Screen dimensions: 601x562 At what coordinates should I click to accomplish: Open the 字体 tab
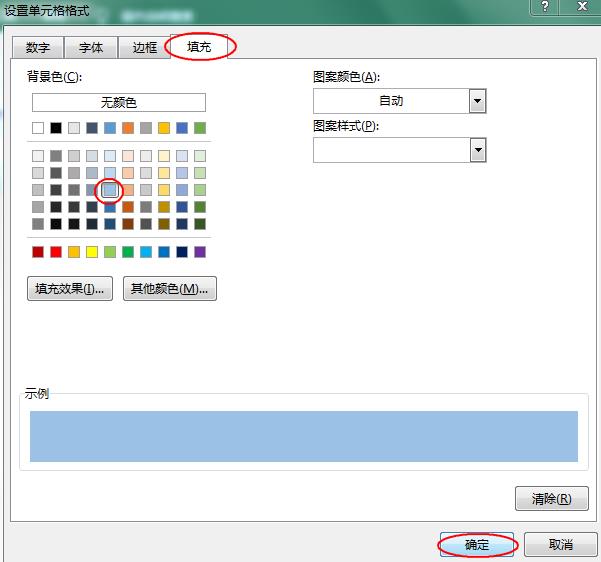(x=91, y=48)
